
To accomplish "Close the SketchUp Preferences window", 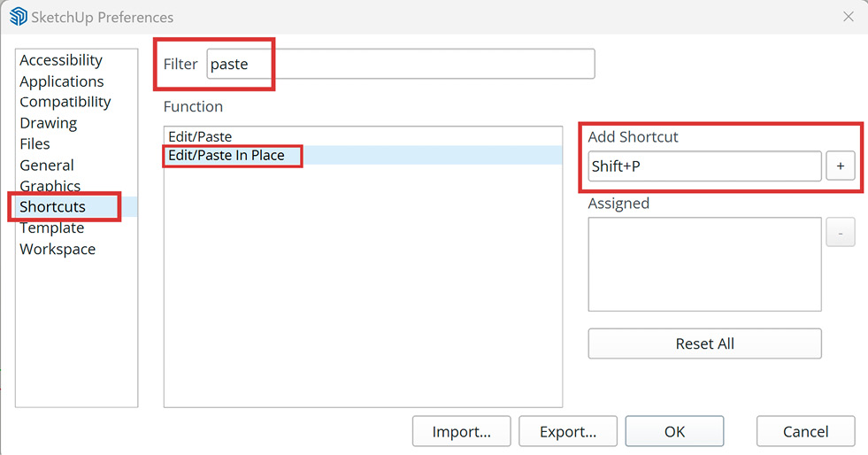I will point(848,17).
